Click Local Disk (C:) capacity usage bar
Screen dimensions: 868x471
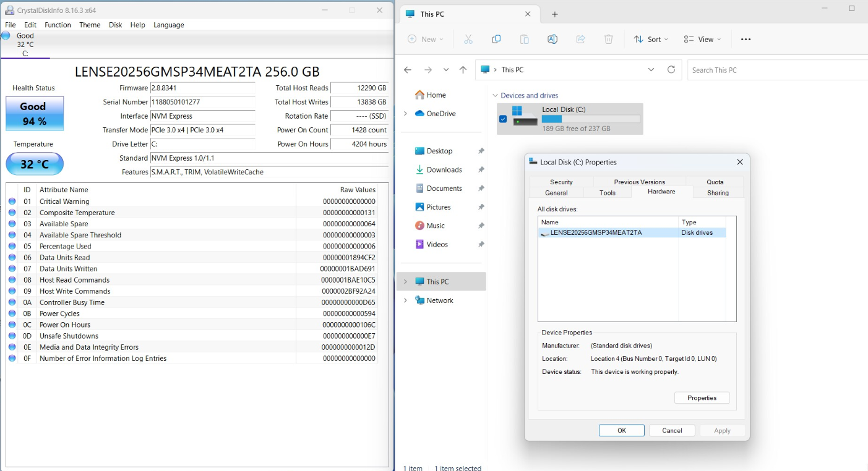pyautogui.click(x=591, y=119)
